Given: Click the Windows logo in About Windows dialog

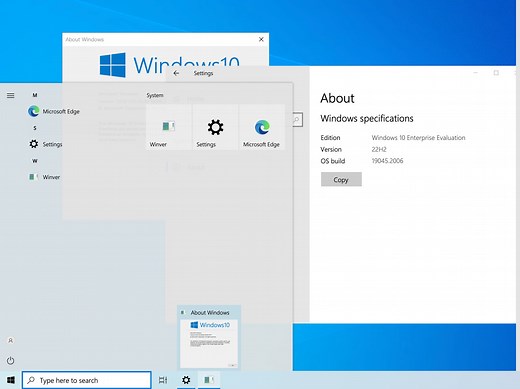Looking at the screenshot, I should click(x=113, y=65).
